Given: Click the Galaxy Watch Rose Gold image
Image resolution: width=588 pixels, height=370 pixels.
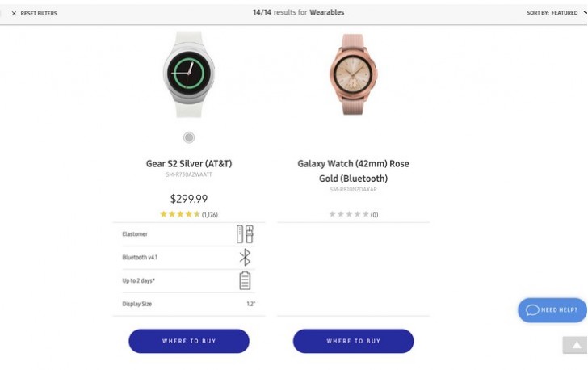Looking at the screenshot, I should tap(353, 74).
